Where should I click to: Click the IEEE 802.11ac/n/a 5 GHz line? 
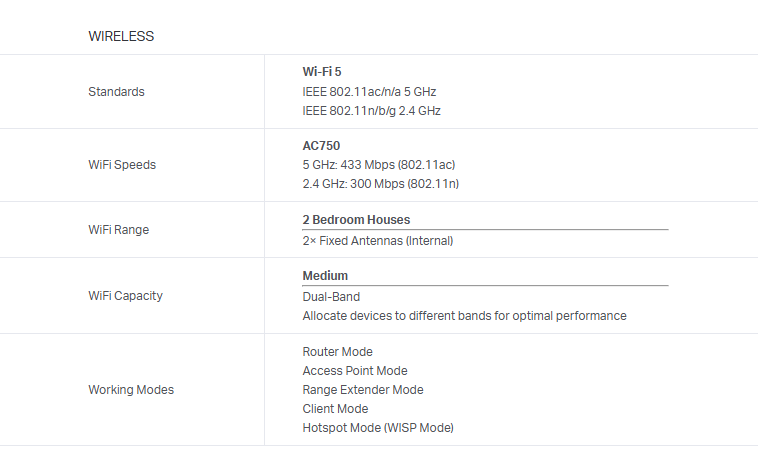pyautogui.click(x=369, y=91)
